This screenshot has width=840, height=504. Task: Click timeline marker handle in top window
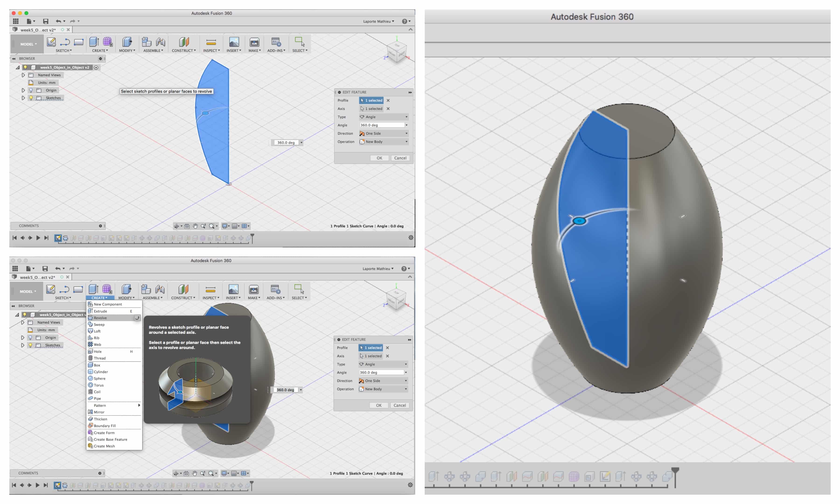click(x=252, y=238)
